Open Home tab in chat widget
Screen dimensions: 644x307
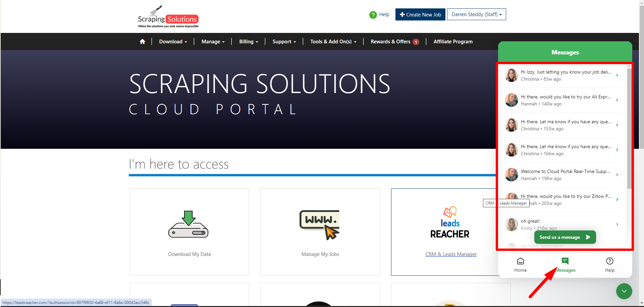pos(520,265)
